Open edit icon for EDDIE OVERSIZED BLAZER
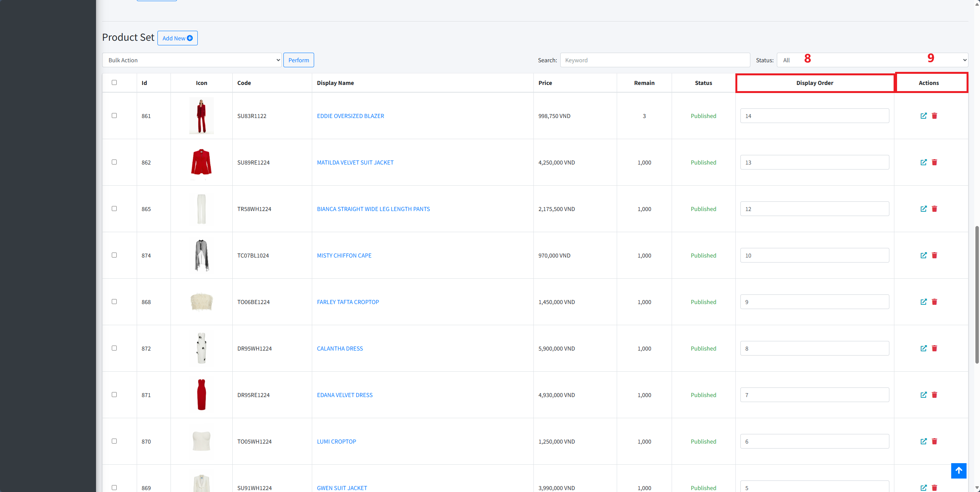980x492 pixels. pyautogui.click(x=924, y=116)
